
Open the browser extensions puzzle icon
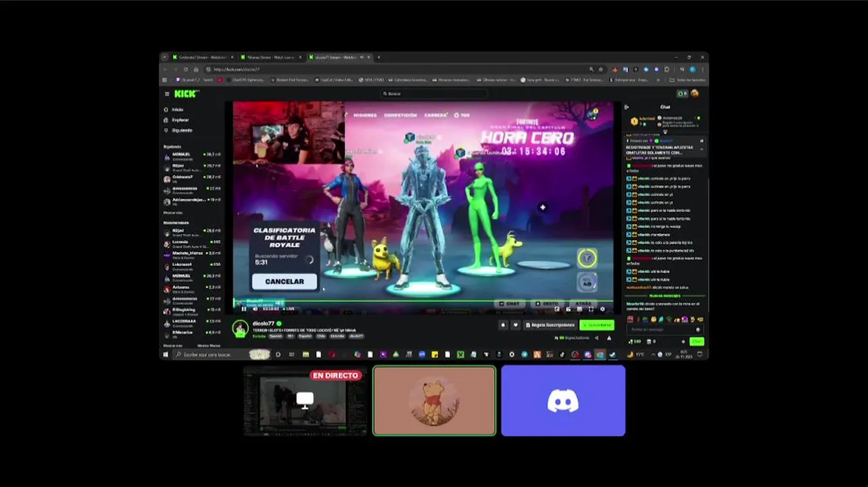(667, 69)
